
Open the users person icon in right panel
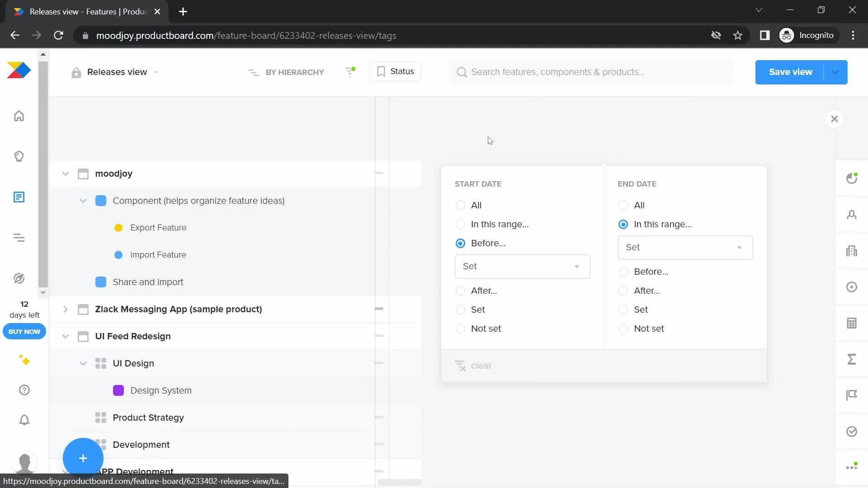click(852, 215)
